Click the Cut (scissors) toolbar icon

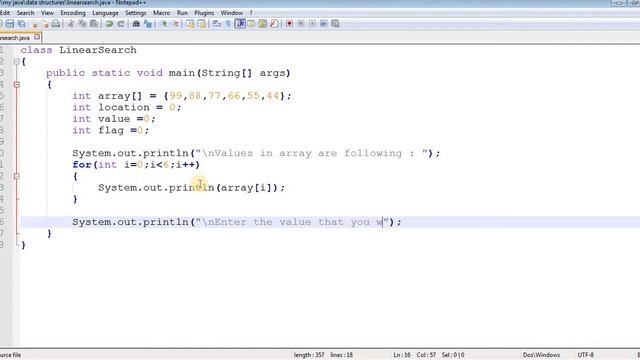click(71, 24)
